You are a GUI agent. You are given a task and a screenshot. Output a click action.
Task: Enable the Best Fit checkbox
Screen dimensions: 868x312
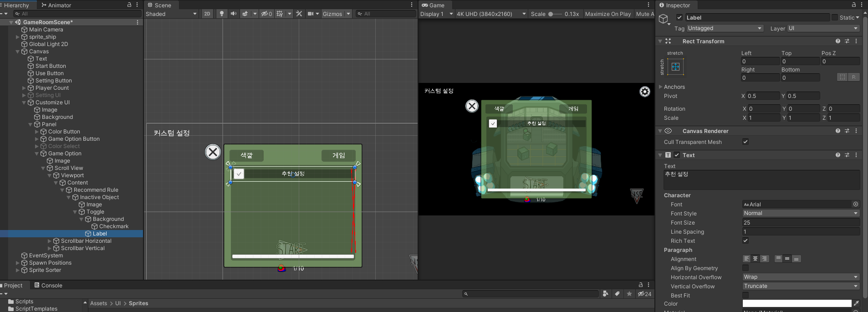[745, 295]
